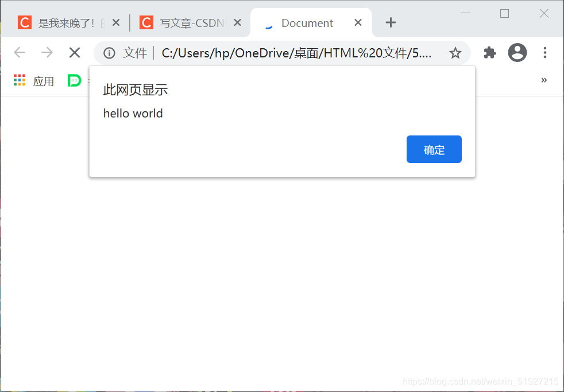Click the hello world alert text
Viewport: 564px width, 392px height.
[x=133, y=113]
